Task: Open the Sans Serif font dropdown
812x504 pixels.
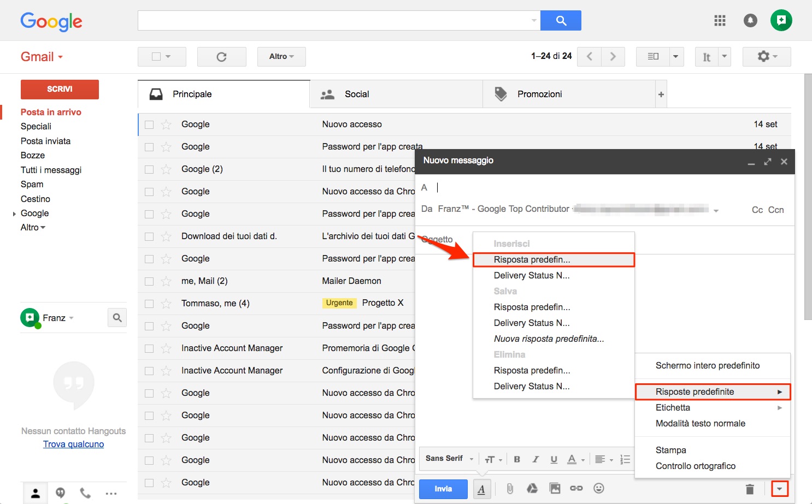Action: click(449, 459)
